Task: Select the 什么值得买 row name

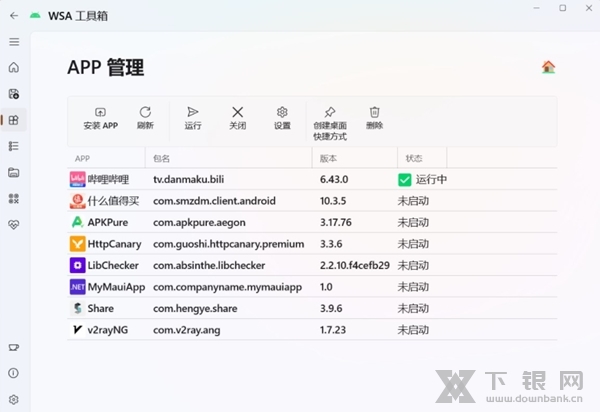Action: pos(113,201)
